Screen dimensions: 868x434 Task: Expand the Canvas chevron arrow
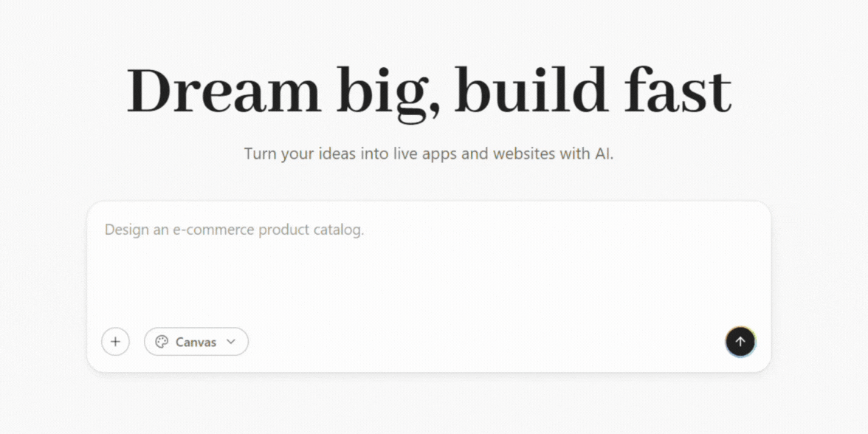point(231,342)
